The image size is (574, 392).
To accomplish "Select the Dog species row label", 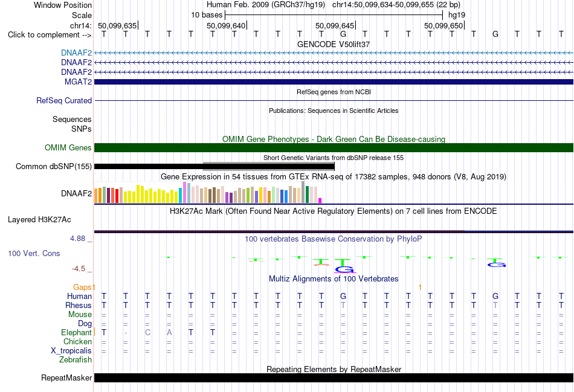I will pos(85,324).
